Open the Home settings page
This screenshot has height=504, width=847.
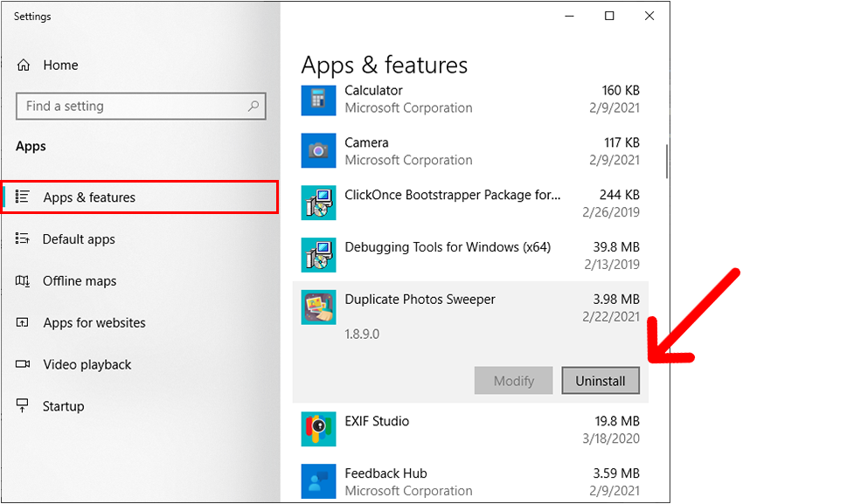coord(60,66)
